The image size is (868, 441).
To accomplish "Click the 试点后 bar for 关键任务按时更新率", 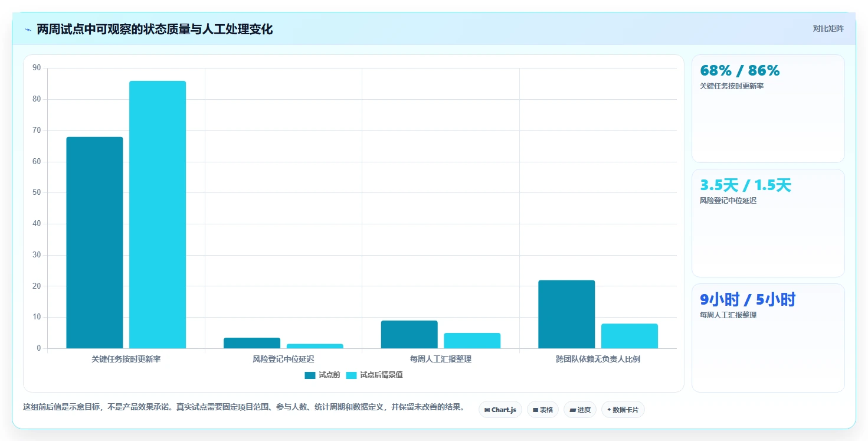I will 158,214.
